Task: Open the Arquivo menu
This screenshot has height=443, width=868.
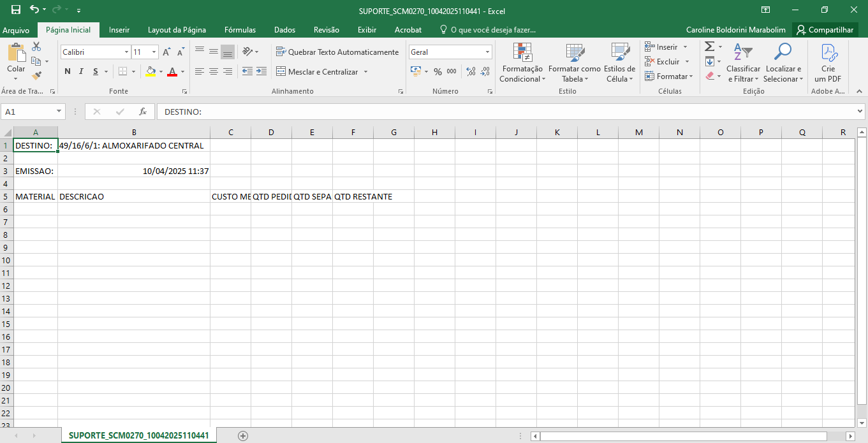Action: [x=16, y=30]
